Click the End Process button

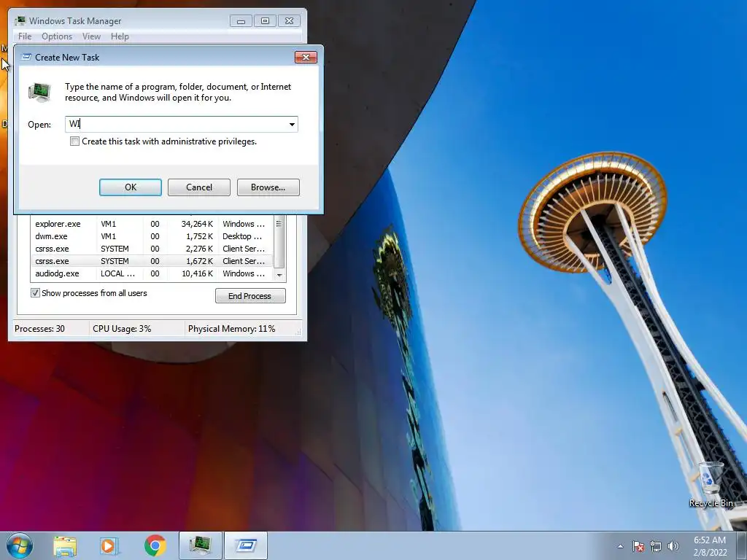250,296
